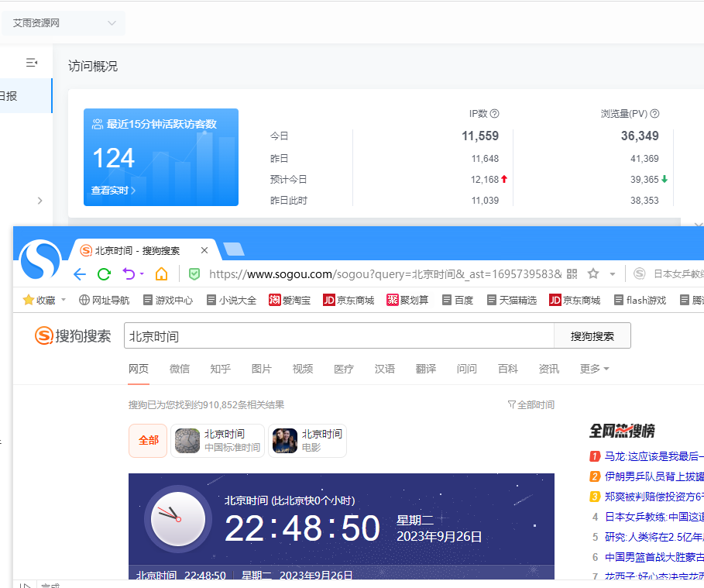This screenshot has height=588, width=704.
Task: Open the 爱淘宝 bookmark
Action: pos(290,300)
